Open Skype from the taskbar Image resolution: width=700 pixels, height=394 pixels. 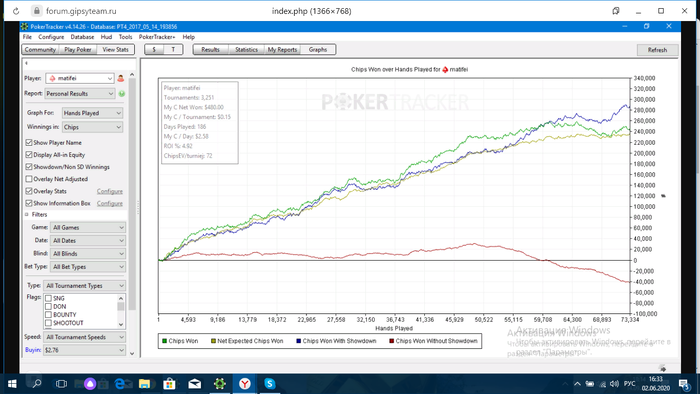click(x=270, y=384)
